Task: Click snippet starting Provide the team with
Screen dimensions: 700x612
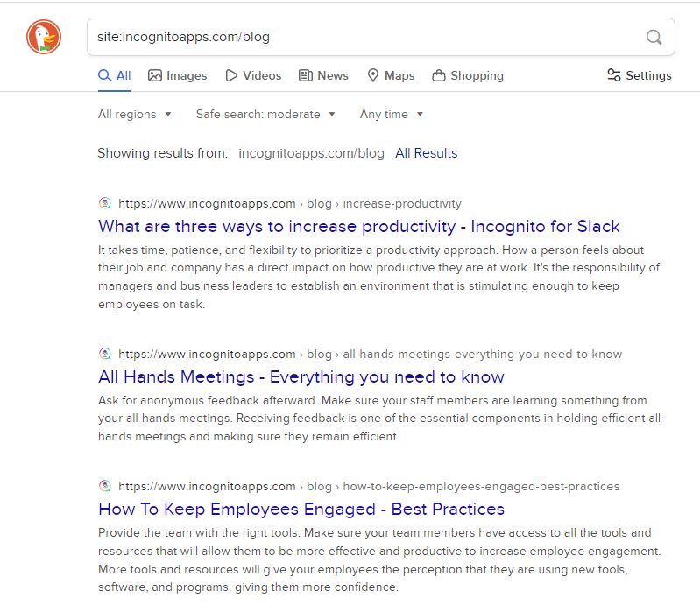Action: coord(379,559)
